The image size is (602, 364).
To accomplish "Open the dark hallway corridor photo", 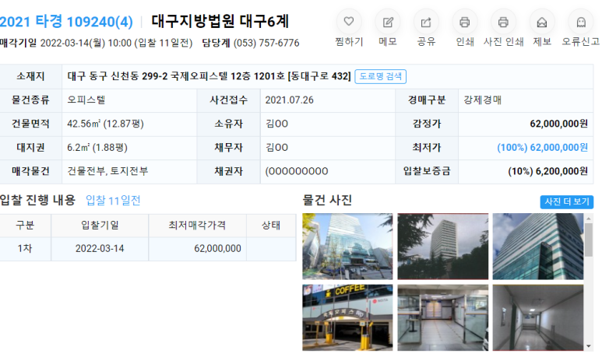I will pyautogui.click(x=538, y=317).
